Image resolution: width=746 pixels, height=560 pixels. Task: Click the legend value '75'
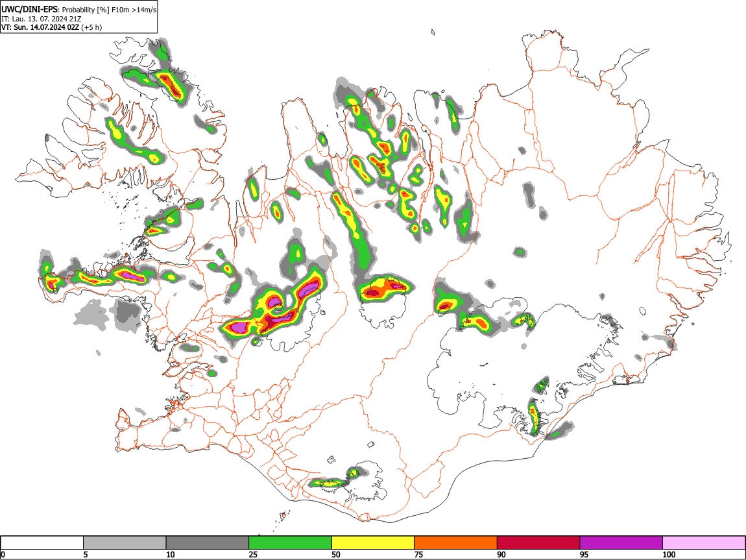(418, 555)
